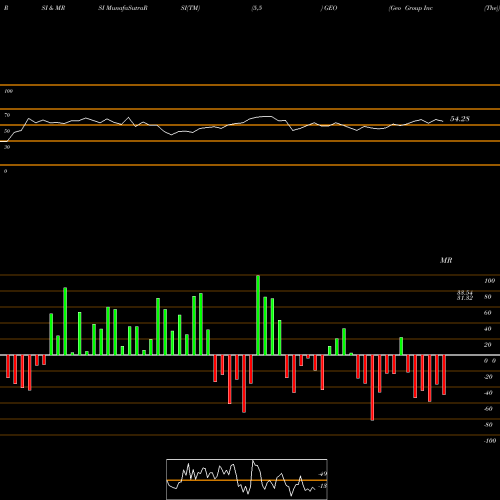Click the 38.54 value in MR panel

click(x=465, y=292)
